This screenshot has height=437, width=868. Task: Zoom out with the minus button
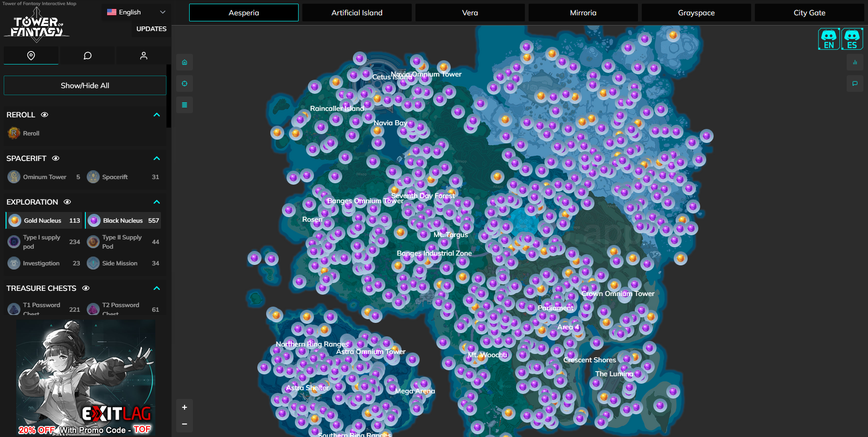(x=185, y=424)
